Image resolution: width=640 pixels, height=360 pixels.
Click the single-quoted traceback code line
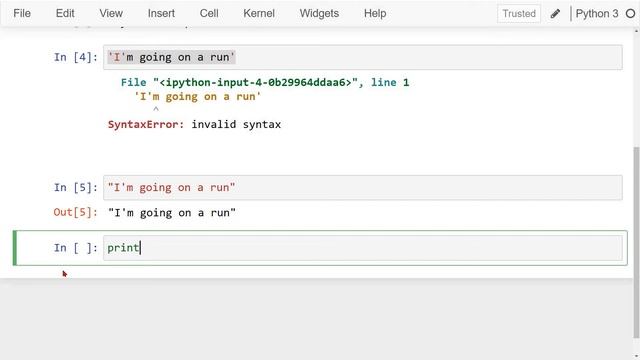[x=198, y=97]
